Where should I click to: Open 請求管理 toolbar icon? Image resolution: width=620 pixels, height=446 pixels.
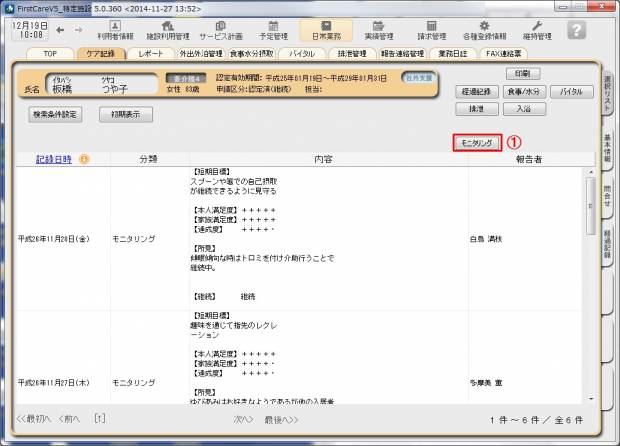pos(431,29)
